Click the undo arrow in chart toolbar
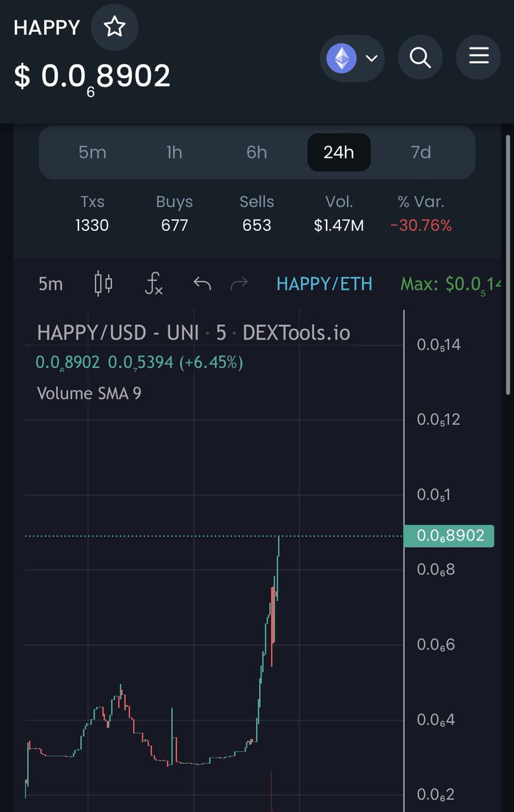514x812 pixels. point(202,284)
